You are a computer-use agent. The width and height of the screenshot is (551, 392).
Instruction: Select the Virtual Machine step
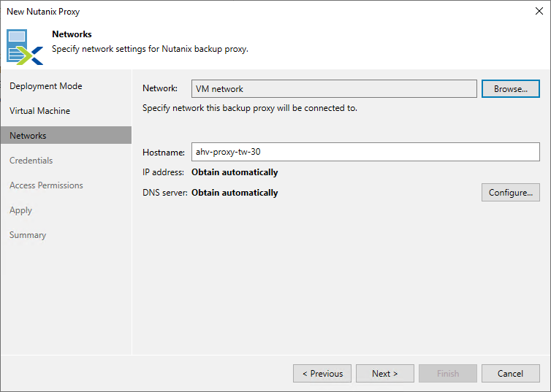pyautogui.click(x=39, y=111)
